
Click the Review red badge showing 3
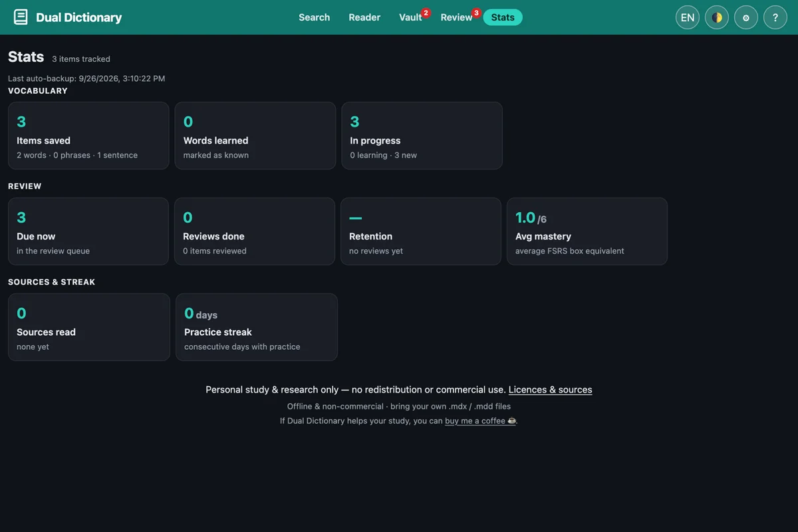(476, 13)
